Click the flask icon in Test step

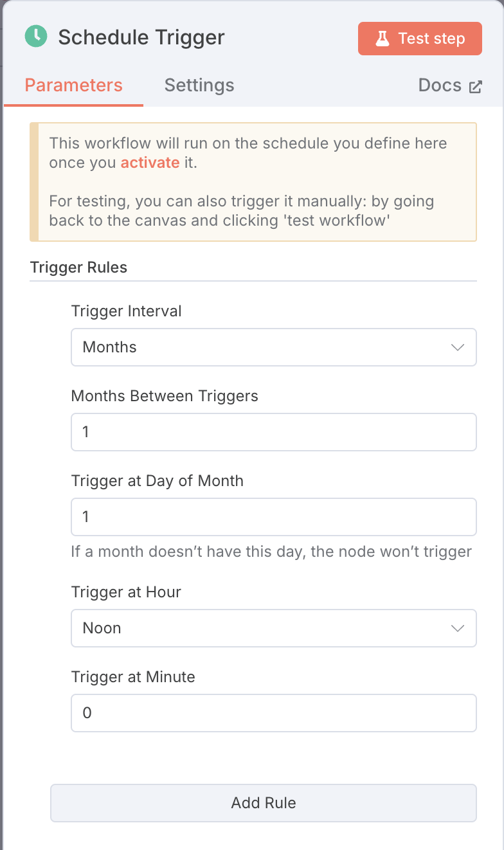click(382, 39)
